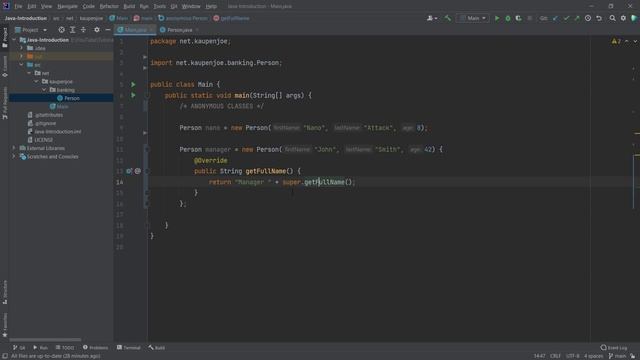
Task: Show Git history with the clock icon
Action: click(x=588, y=18)
